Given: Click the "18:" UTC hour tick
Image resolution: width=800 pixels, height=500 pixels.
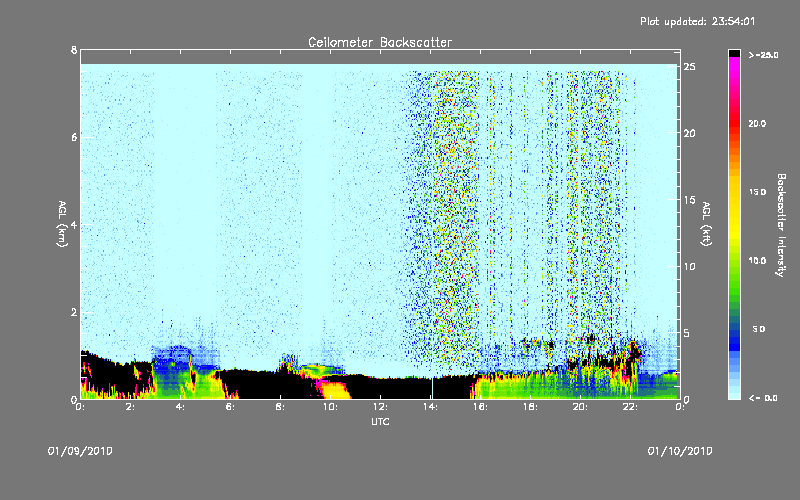Looking at the screenshot, I should click(530, 407).
